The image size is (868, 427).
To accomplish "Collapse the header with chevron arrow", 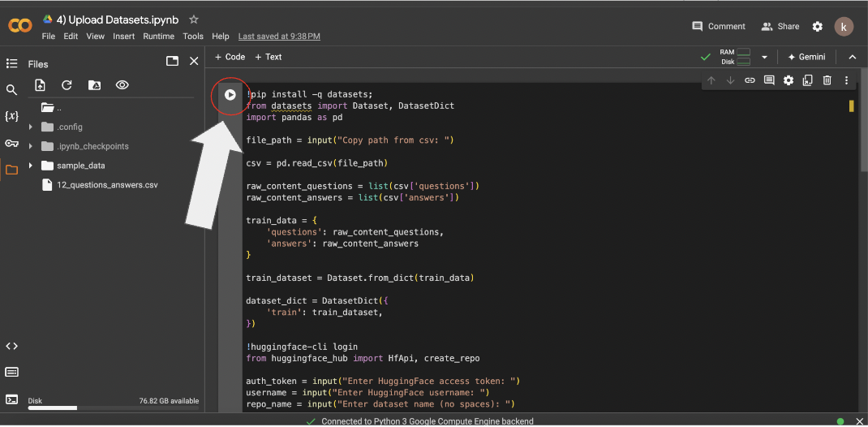I will [x=852, y=57].
